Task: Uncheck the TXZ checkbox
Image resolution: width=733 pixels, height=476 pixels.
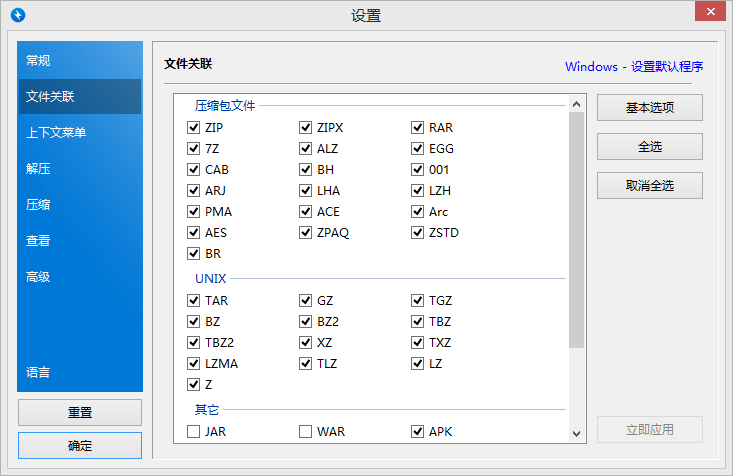Action: [x=417, y=342]
